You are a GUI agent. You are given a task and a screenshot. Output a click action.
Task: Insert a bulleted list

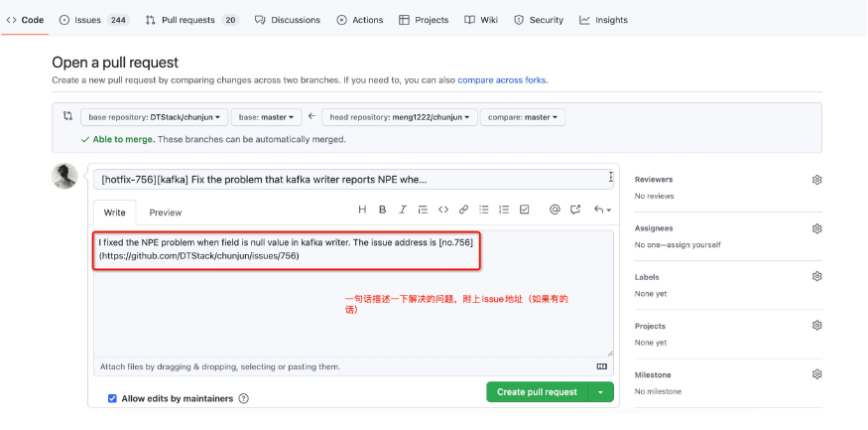click(x=484, y=210)
